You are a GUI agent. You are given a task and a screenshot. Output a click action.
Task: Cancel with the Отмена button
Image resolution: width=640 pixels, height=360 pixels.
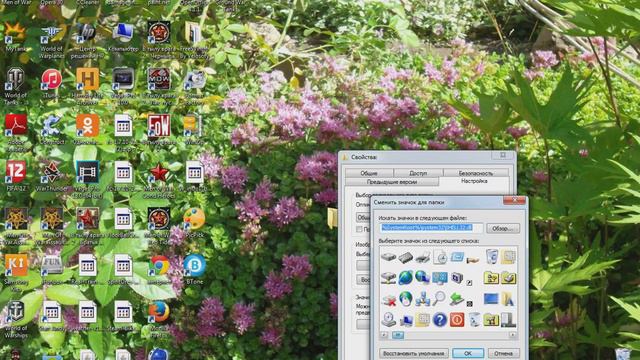click(x=504, y=353)
